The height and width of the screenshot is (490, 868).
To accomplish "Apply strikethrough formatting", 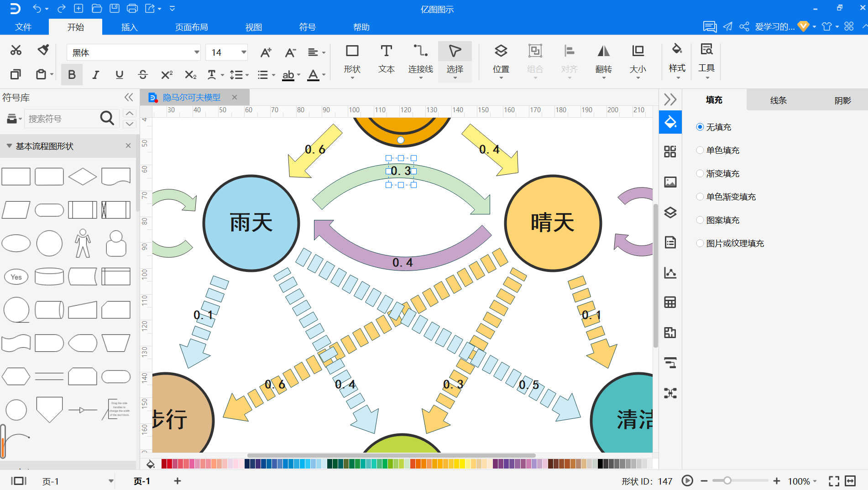I will pyautogui.click(x=143, y=75).
